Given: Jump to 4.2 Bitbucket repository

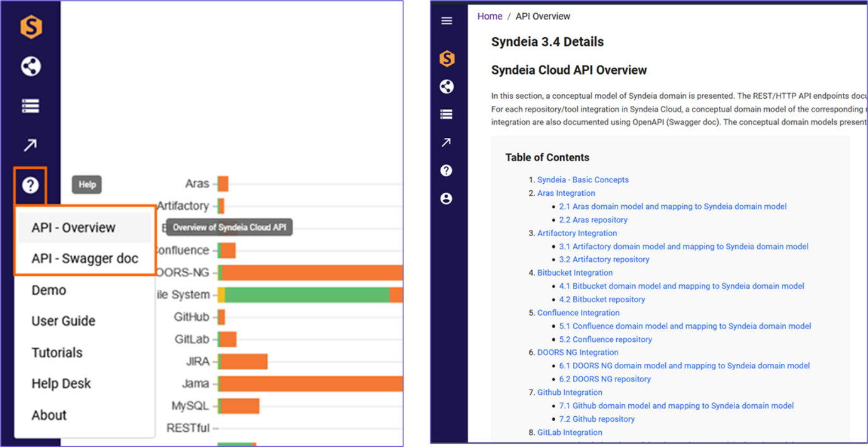Looking at the screenshot, I should click(x=602, y=300).
